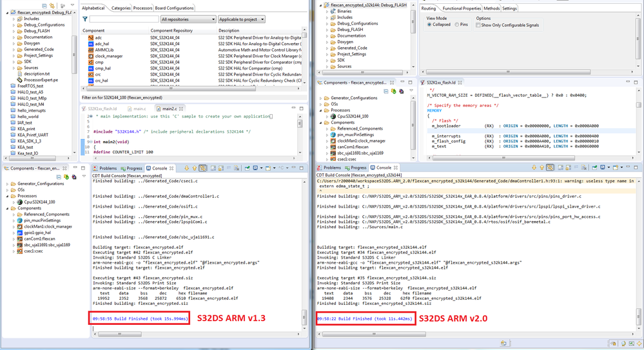Click Collapse All icon in left Project Explorer

click(x=44, y=6)
